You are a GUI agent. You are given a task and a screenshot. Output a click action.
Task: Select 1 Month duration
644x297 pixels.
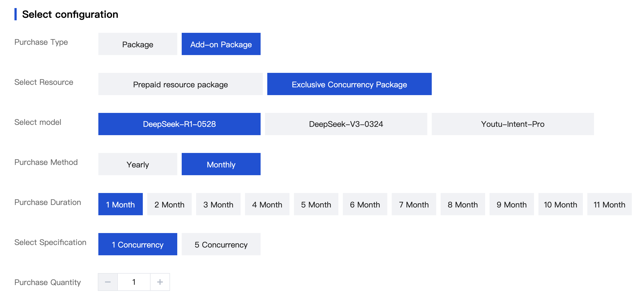120,204
